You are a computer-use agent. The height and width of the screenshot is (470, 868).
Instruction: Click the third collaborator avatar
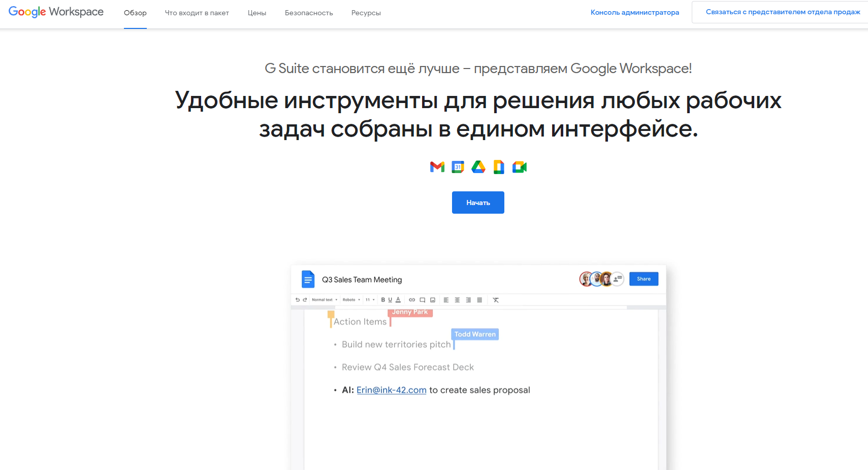pos(606,279)
